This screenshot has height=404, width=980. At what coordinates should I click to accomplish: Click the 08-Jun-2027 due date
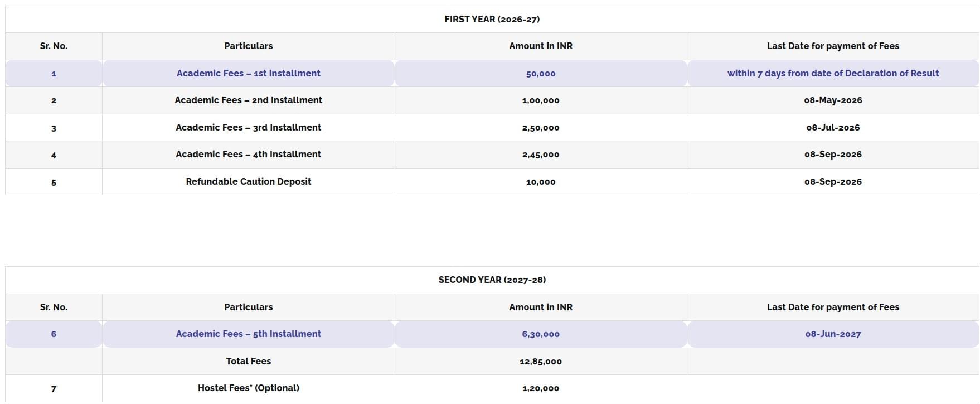pos(832,334)
